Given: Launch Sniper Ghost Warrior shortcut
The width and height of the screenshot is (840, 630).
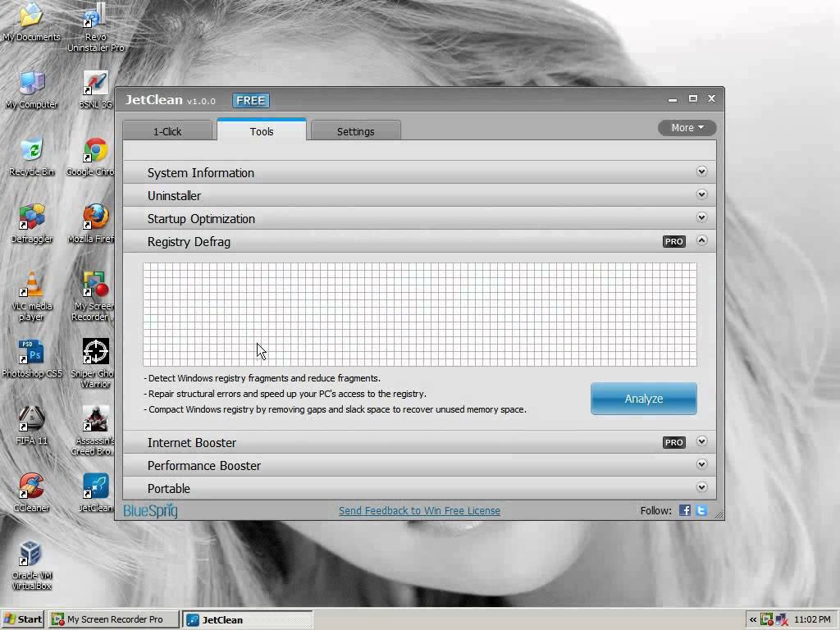Looking at the screenshot, I should [x=94, y=363].
